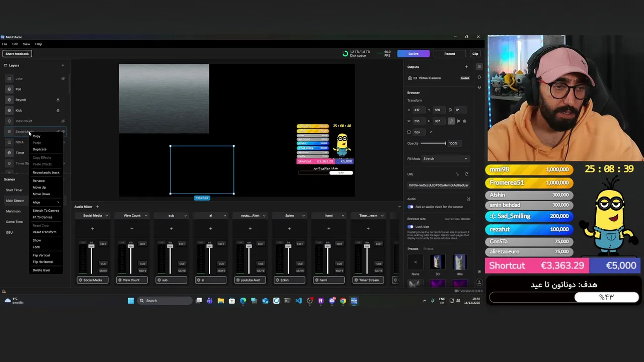
Task: Show the hidden Joke layer
Action: point(63,78)
